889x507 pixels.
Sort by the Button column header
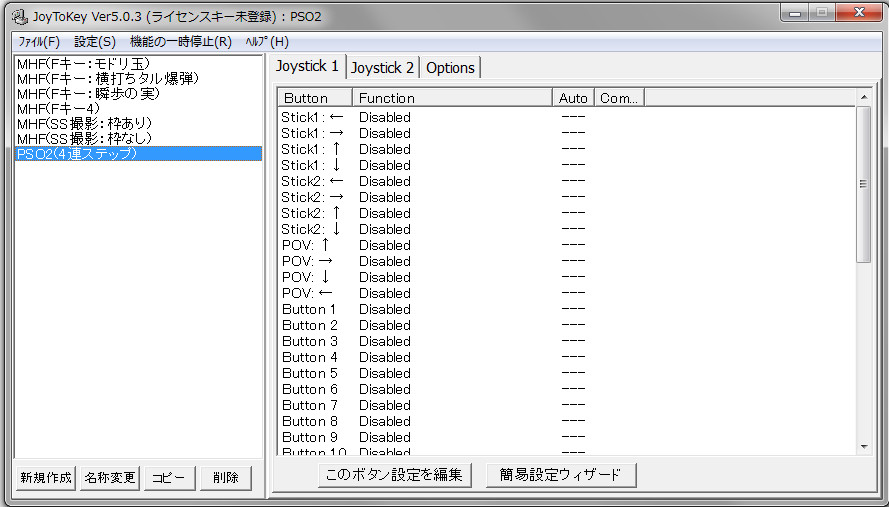point(315,98)
